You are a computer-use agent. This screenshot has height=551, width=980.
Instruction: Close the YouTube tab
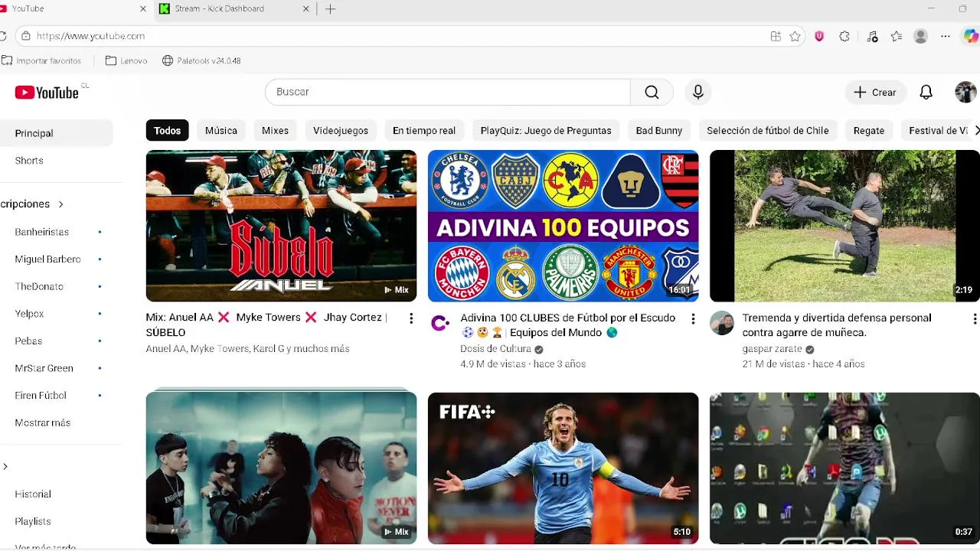pyautogui.click(x=142, y=9)
